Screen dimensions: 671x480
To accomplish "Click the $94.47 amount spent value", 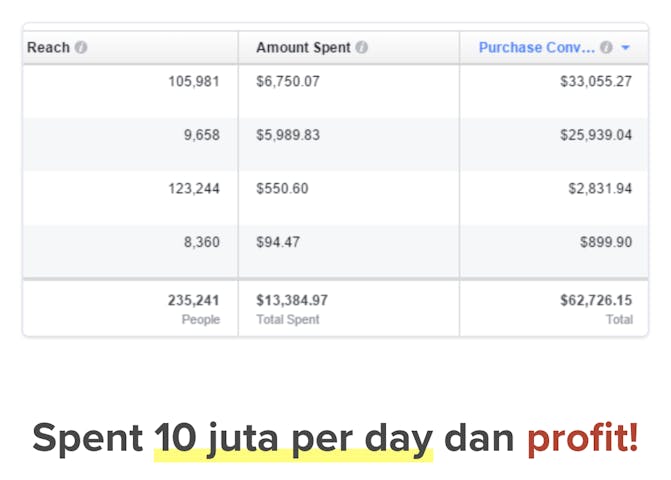I will pos(278,242).
